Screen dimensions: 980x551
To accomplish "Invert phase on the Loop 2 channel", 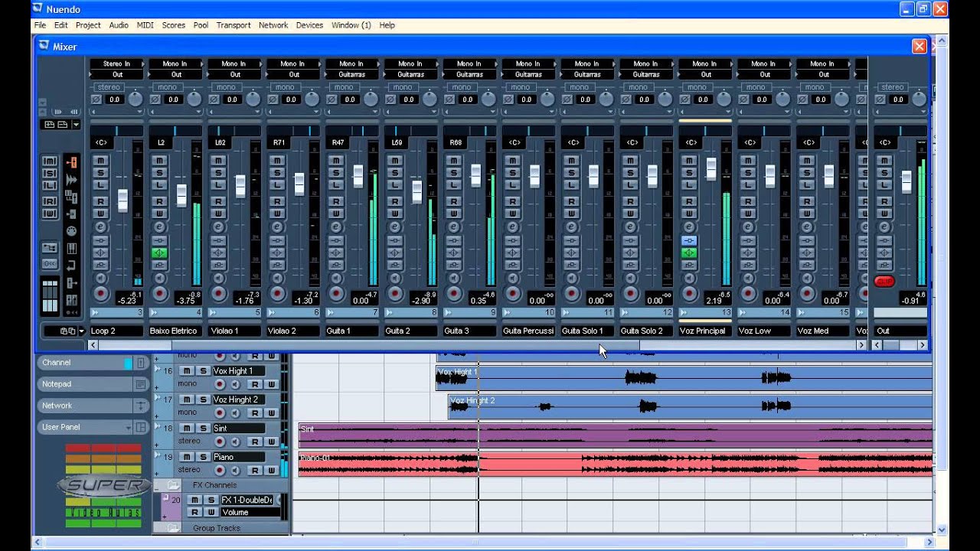I will [x=96, y=99].
